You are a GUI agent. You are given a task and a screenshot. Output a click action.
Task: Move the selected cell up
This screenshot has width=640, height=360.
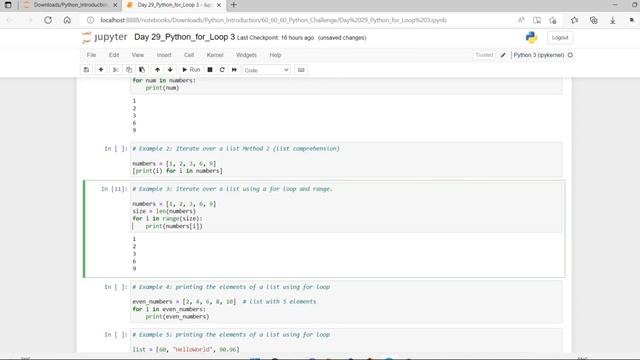pos(157,70)
